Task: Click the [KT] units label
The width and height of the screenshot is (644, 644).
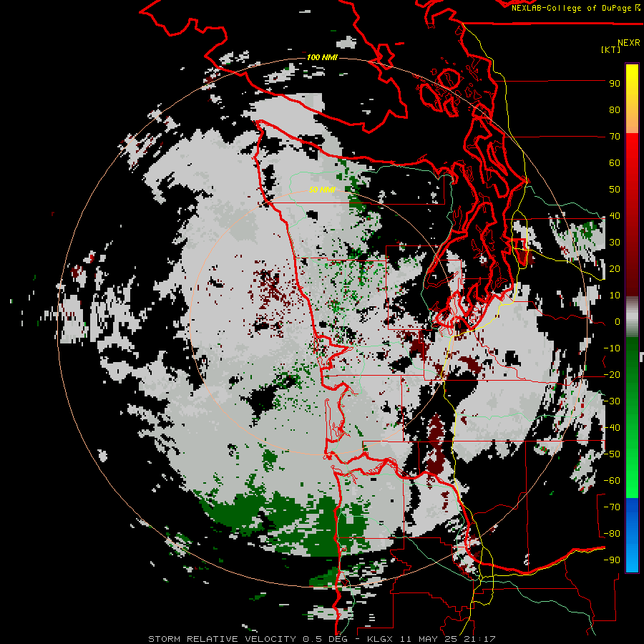Action: point(611,49)
